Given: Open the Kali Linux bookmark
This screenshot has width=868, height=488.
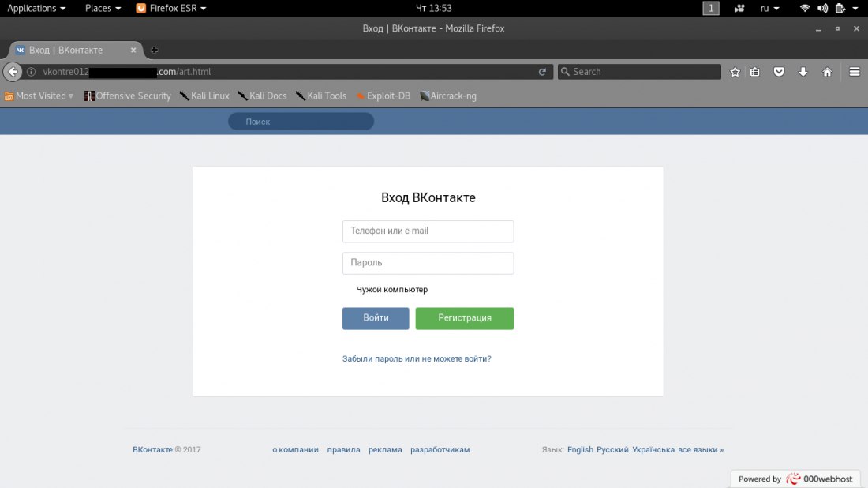Looking at the screenshot, I should coord(204,96).
